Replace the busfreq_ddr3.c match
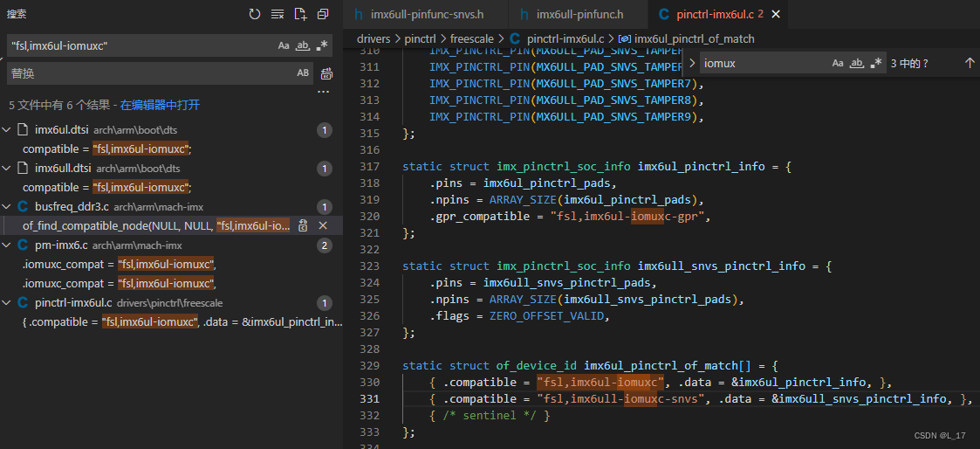The width and height of the screenshot is (980, 449). pos(303,225)
